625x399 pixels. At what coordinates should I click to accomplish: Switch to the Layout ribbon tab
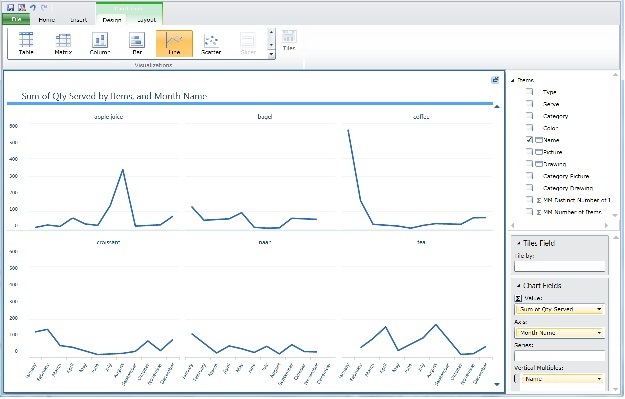coord(146,20)
